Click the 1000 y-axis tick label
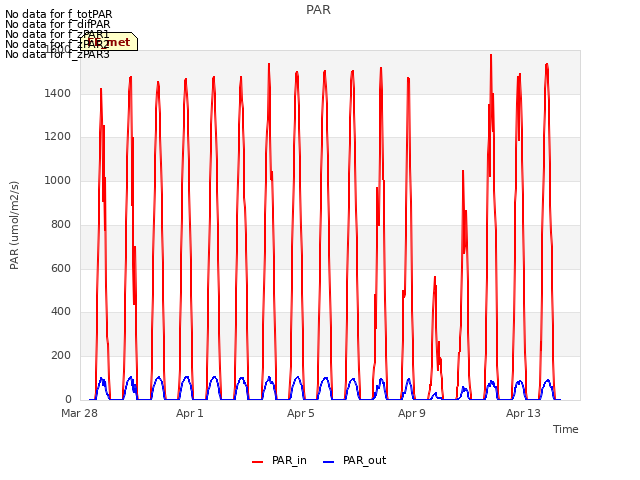The height and width of the screenshot is (480, 640). [x=58, y=180]
